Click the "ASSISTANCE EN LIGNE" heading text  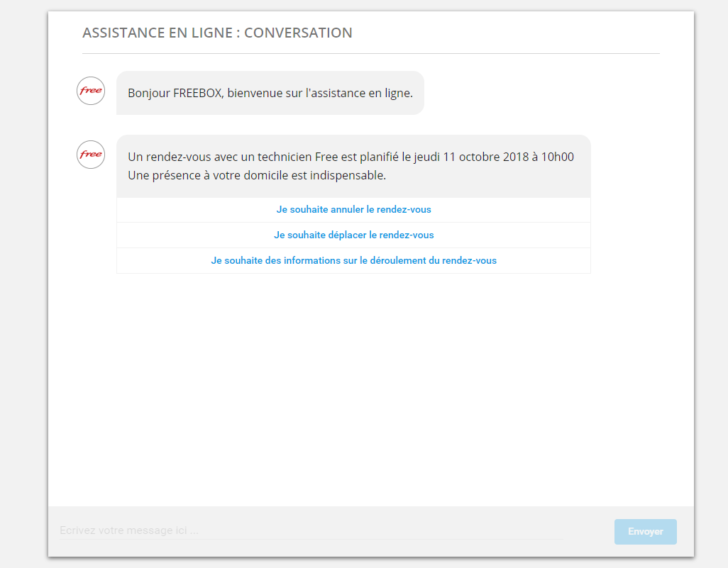[x=155, y=33]
